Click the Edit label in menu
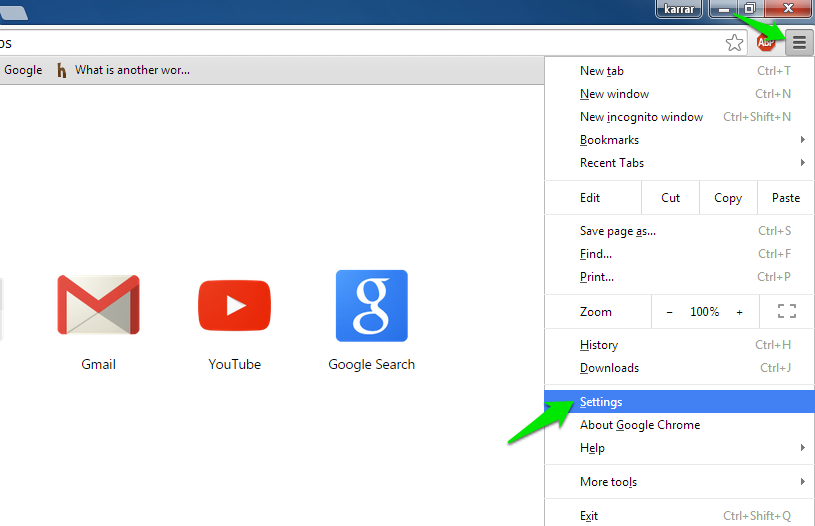This screenshot has width=815, height=526. pos(590,198)
